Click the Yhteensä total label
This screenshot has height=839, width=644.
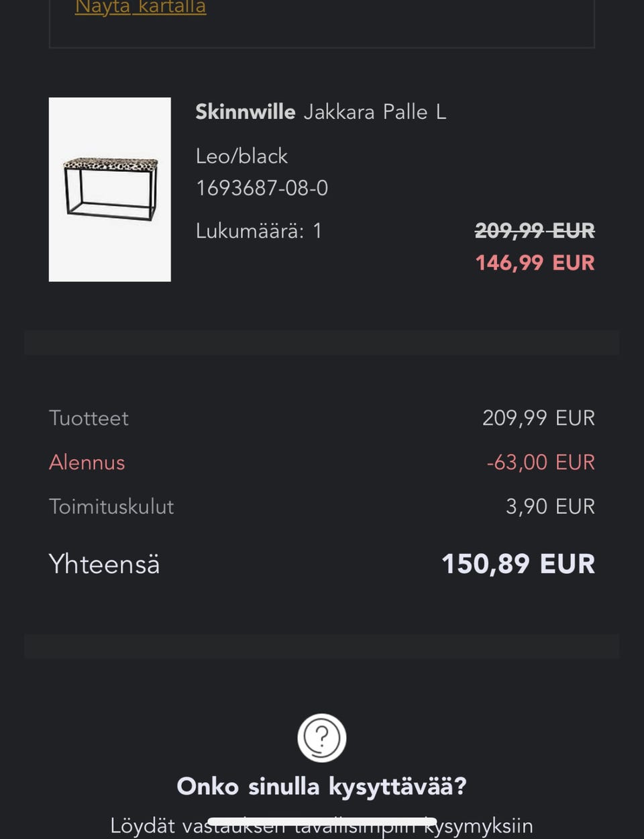tap(105, 564)
